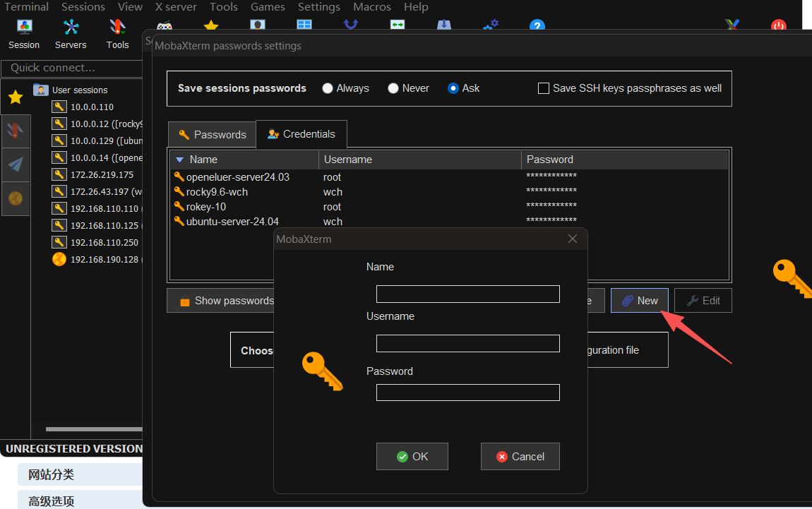Open the star Sessions sidebar tab

(16, 97)
